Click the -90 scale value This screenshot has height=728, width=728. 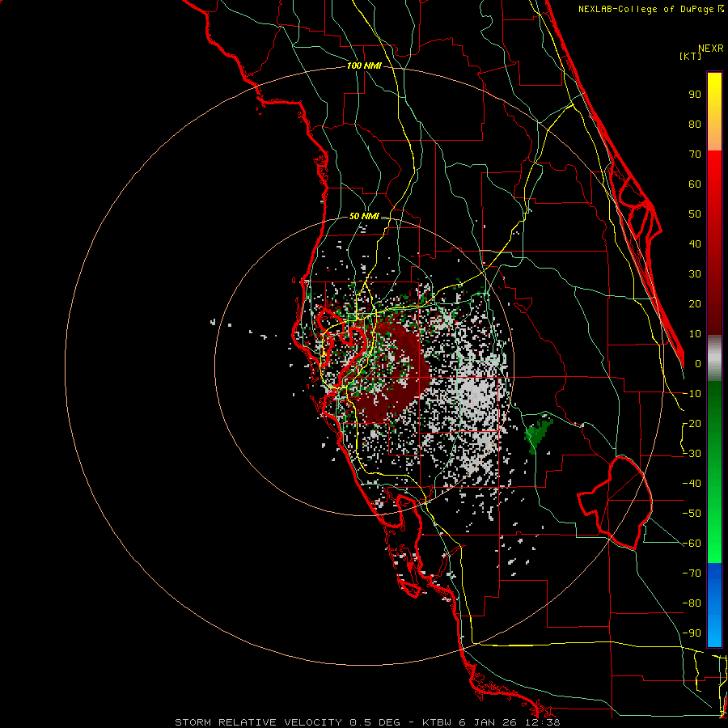click(692, 633)
